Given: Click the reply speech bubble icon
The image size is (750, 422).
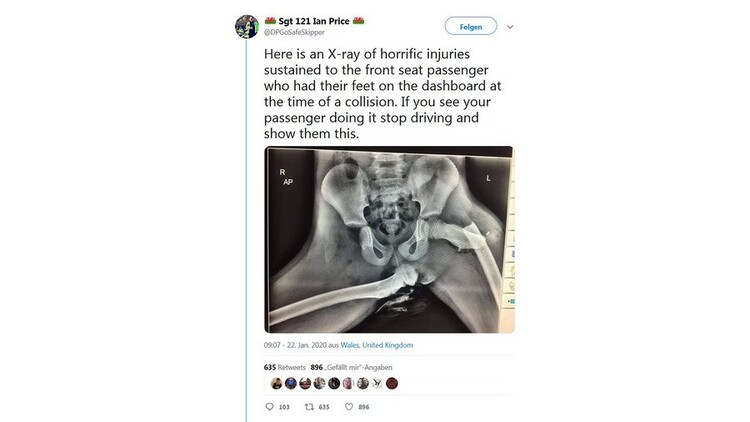Looking at the screenshot, I should [x=269, y=407].
